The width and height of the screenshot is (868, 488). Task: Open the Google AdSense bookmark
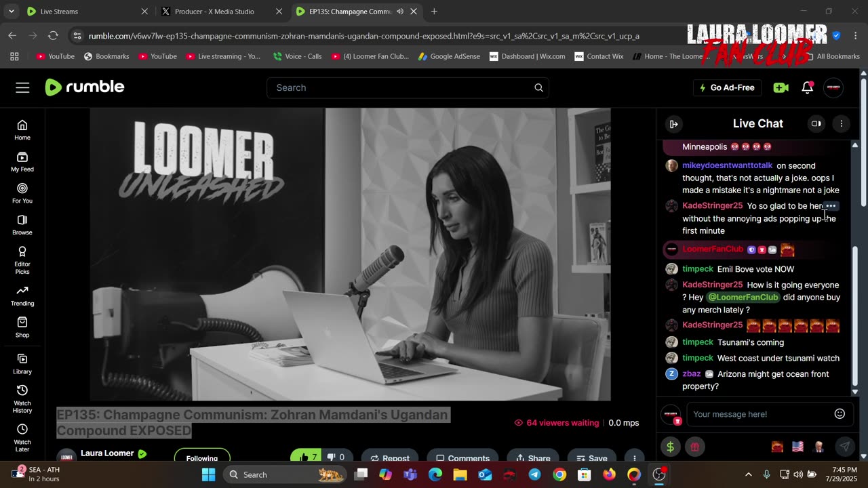(x=448, y=56)
